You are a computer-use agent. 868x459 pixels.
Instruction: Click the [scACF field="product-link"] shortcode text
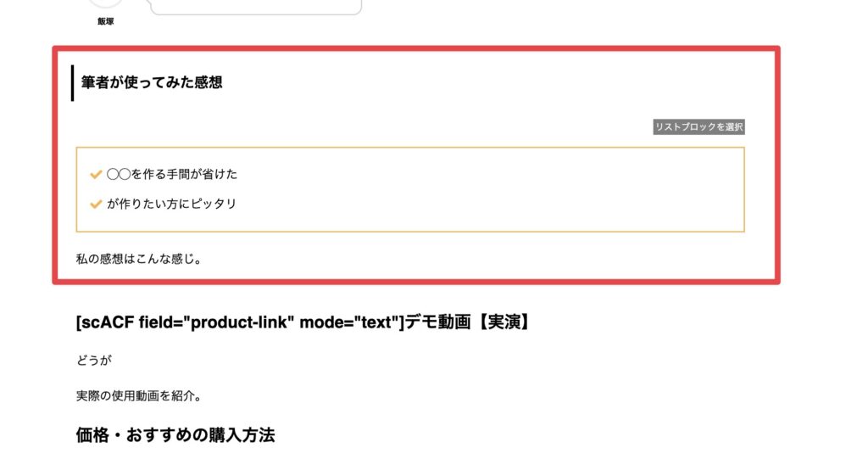[239, 323]
